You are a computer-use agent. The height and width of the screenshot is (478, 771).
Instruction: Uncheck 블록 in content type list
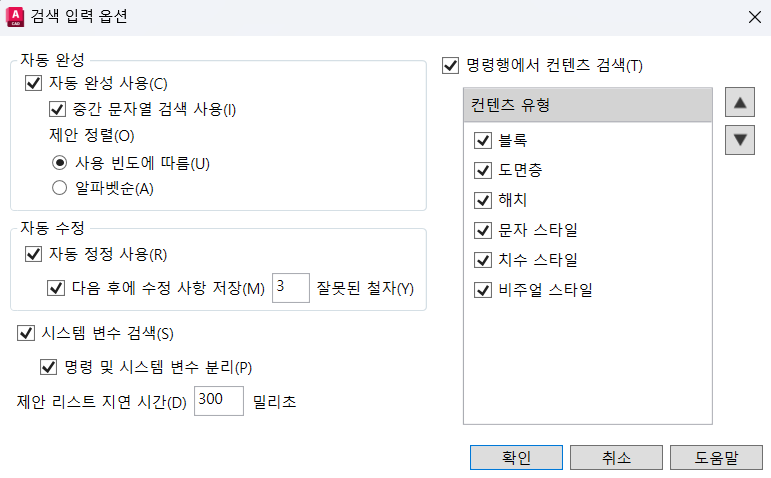coord(483,140)
